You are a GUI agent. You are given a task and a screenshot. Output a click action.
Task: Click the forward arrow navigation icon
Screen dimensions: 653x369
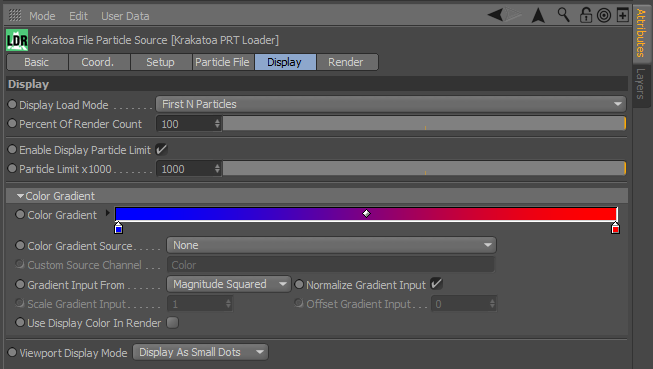513,15
